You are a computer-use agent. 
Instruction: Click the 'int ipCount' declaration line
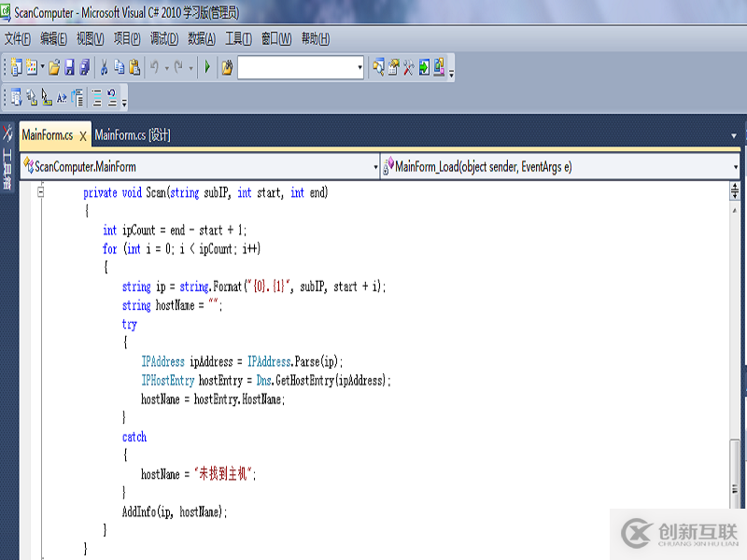click(x=175, y=231)
